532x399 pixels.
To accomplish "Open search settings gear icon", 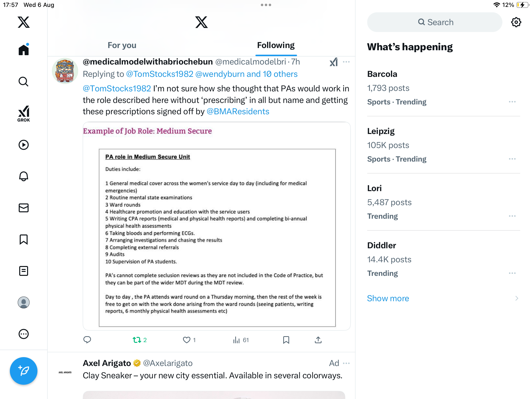I will (516, 22).
